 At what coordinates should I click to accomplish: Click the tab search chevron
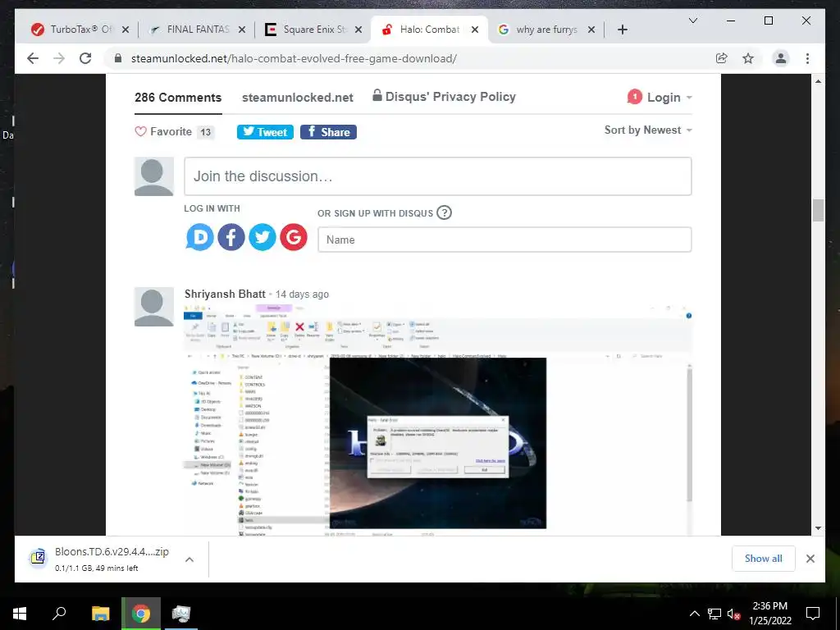pyautogui.click(x=692, y=21)
